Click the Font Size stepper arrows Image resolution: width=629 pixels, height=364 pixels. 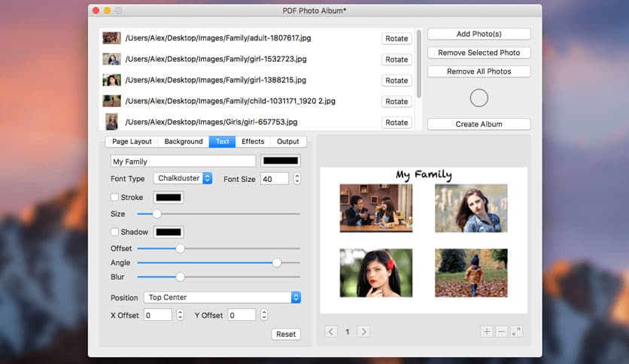pyautogui.click(x=297, y=179)
